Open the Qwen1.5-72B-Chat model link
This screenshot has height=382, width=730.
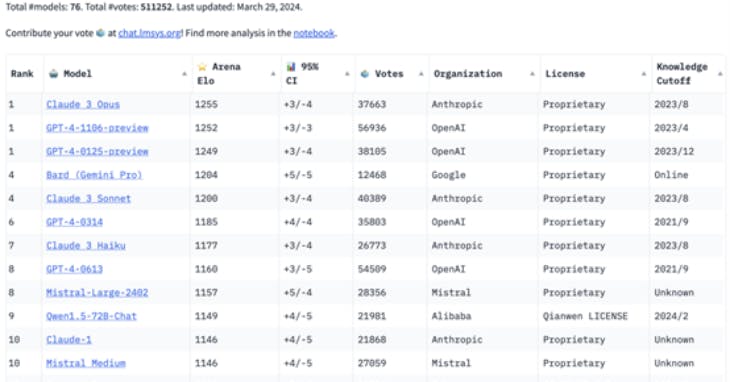tap(91, 316)
